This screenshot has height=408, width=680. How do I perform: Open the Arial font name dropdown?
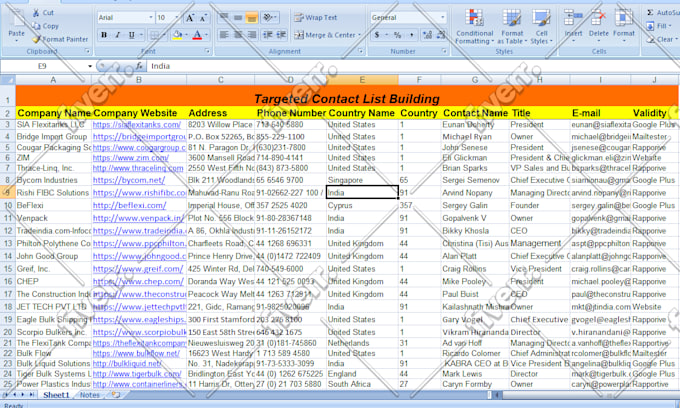(151, 17)
